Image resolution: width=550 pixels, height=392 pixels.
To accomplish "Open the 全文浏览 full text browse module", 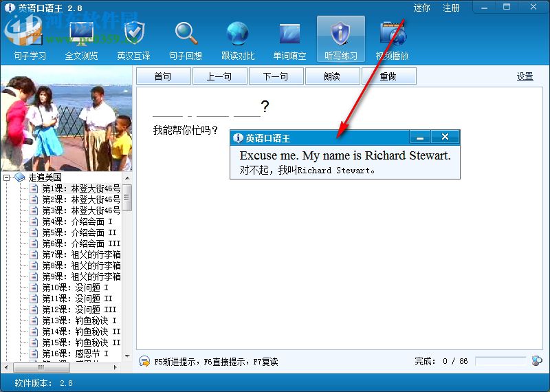I will pos(81,41).
